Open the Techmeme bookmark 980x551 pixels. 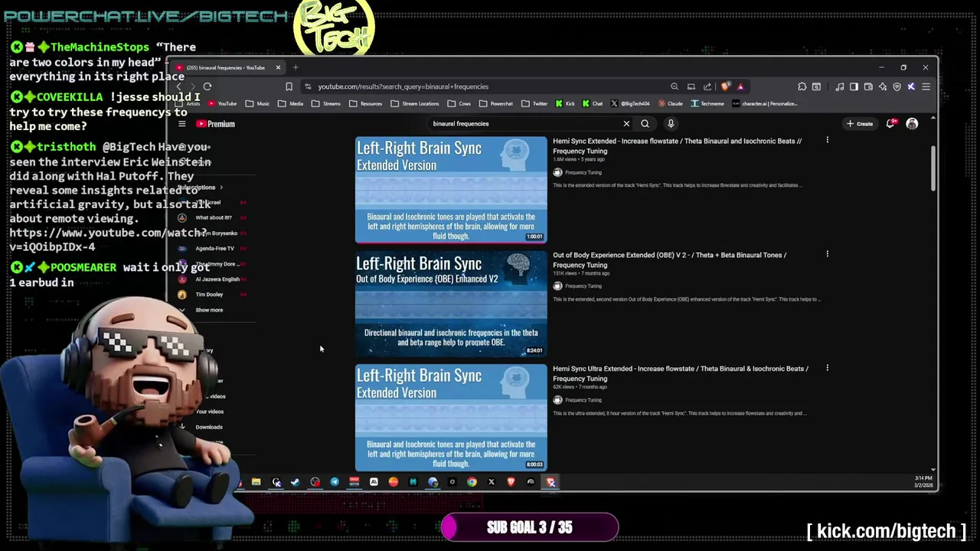pos(707,103)
